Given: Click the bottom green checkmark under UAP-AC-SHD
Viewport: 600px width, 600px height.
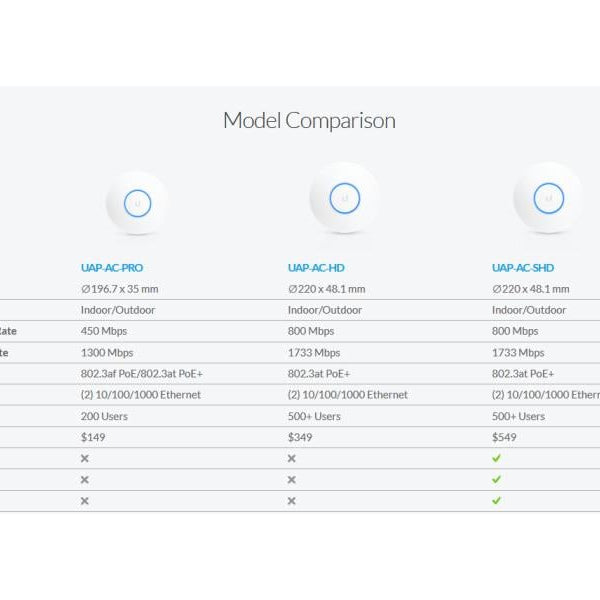Looking at the screenshot, I should tap(496, 500).
